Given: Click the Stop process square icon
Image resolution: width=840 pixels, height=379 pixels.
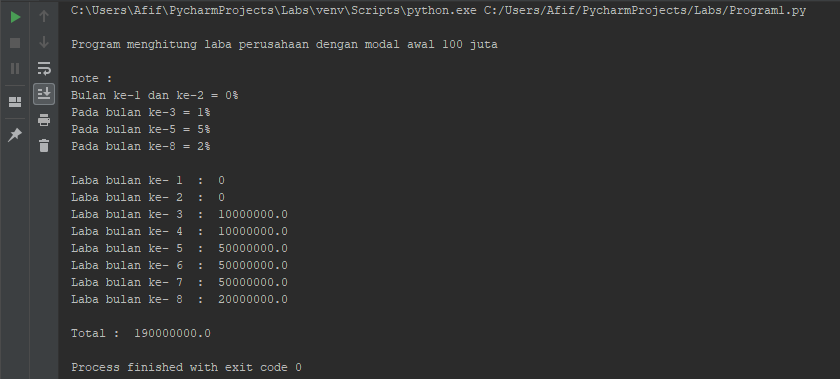Looking at the screenshot, I should 15,43.
